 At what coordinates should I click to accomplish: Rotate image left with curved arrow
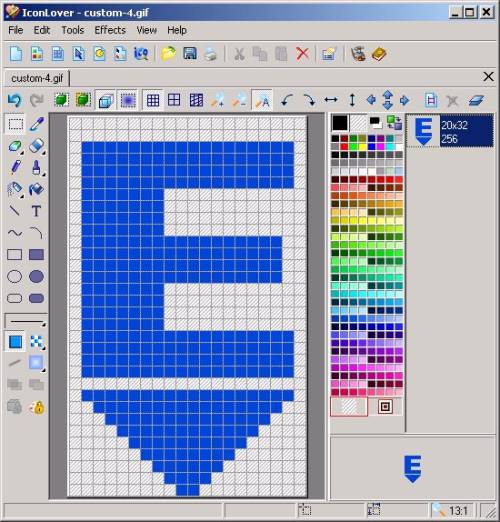(287, 100)
